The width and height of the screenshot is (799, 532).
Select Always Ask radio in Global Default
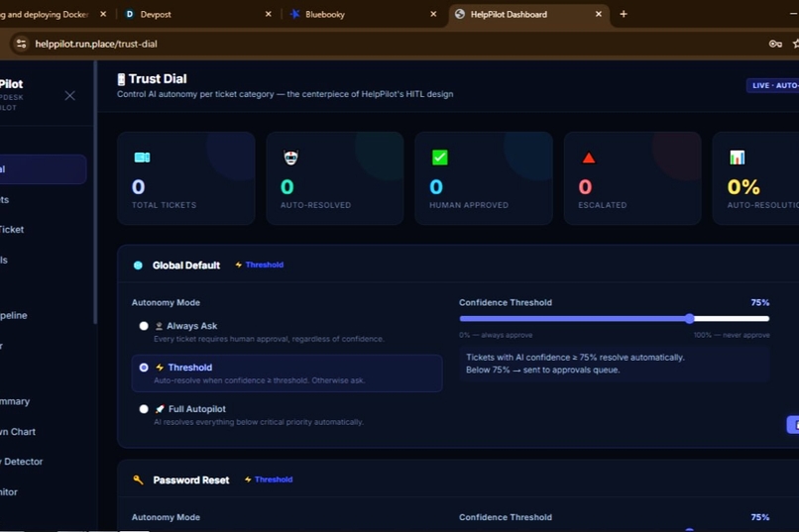click(x=144, y=326)
